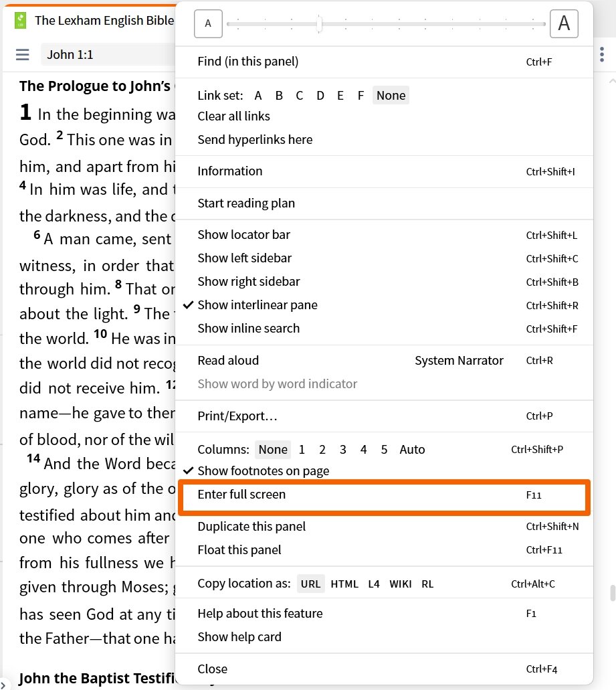Open the System Narrator voice selector

coord(459,361)
